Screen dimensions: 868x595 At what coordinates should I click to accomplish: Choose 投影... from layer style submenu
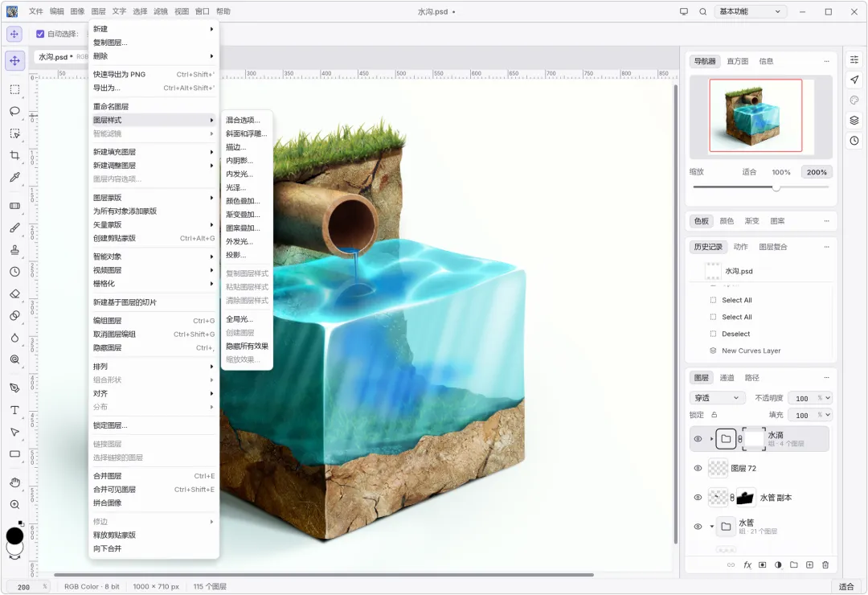click(x=247, y=255)
